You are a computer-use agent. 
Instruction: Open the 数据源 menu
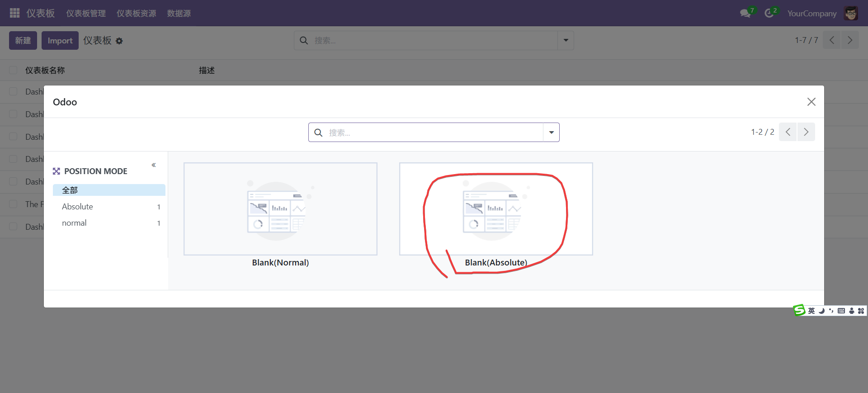pos(179,14)
